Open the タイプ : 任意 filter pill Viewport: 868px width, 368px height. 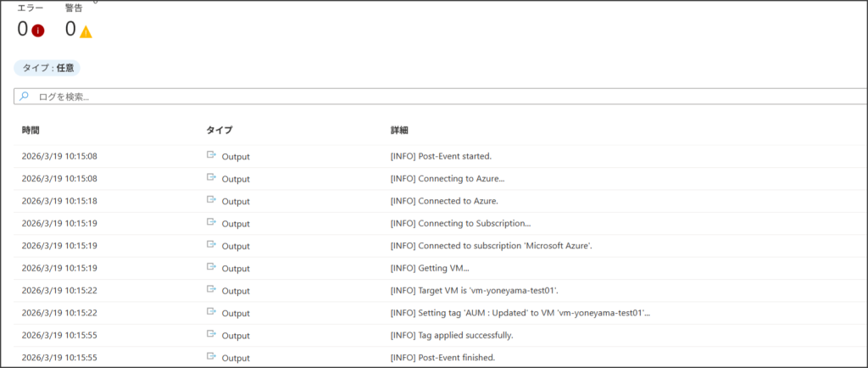coord(47,68)
